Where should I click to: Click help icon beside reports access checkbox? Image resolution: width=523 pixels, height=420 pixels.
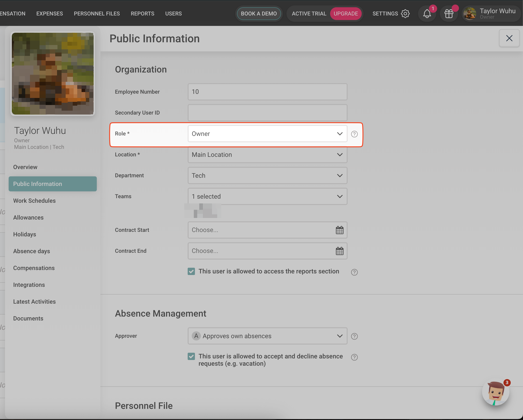click(354, 272)
